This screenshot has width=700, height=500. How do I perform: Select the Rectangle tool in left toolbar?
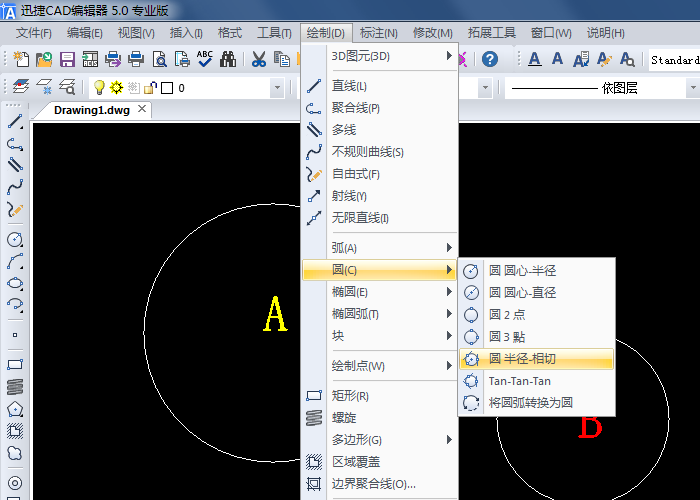click(15, 365)
